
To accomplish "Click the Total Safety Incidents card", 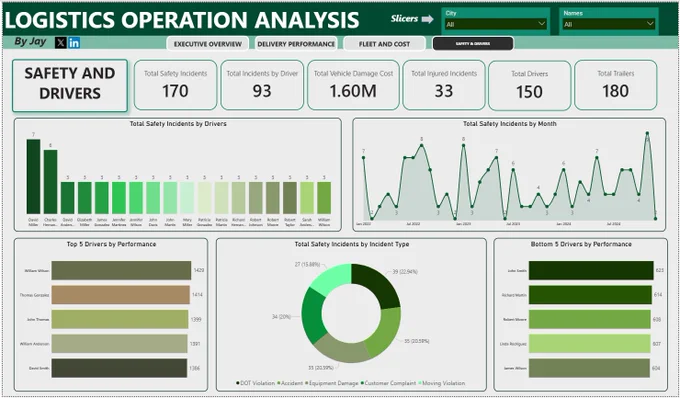I will coord(175,85).
